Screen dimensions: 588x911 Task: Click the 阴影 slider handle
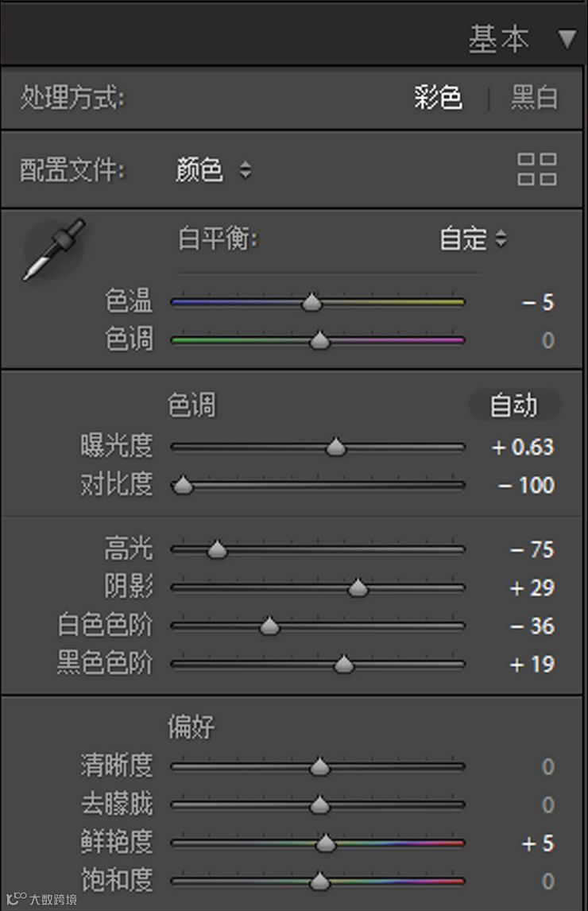coord(358,588)
